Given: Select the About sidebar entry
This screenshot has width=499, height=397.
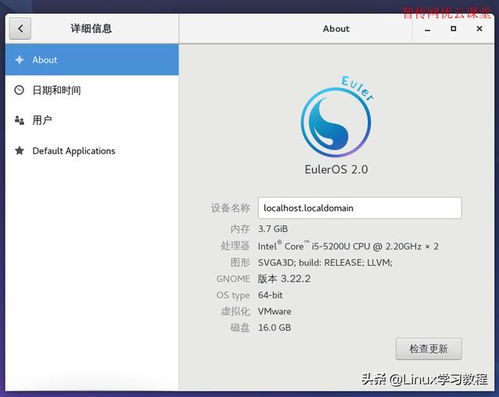Looking at the screenshot, I should (92, 60).
